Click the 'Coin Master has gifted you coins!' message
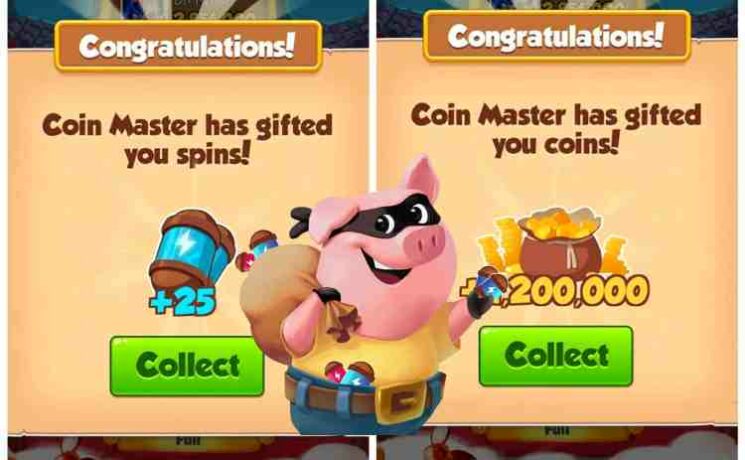Screen dimensions: 745x460 (556, 129)
